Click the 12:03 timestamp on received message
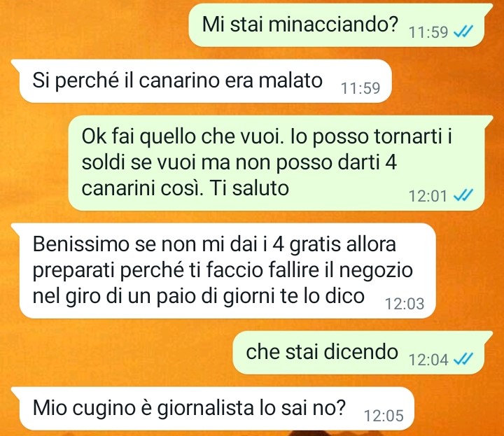 [x=405, y=304]
